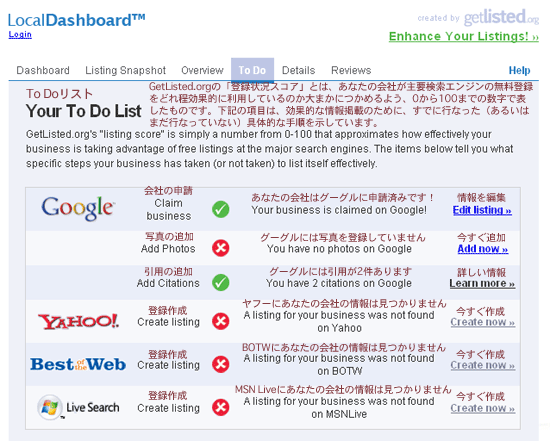550x441 pixels.
Task: Go to the Details tab
Action: [x=299, y=70]
